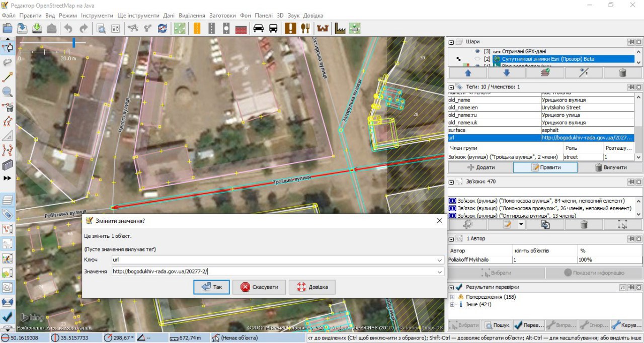Collapse the Шари panel
644x343 pixels.
coord(452,42)
